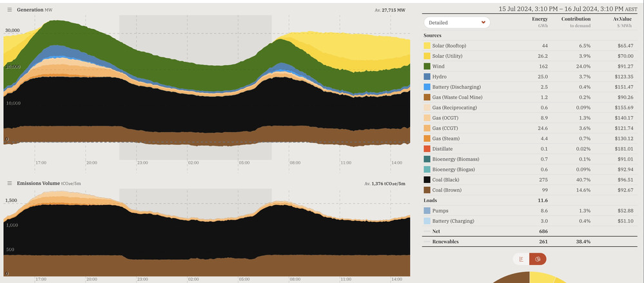Toggle the Distillate legend swatch
Viewport: 644px width, 283px height.
tap(427, 149)
